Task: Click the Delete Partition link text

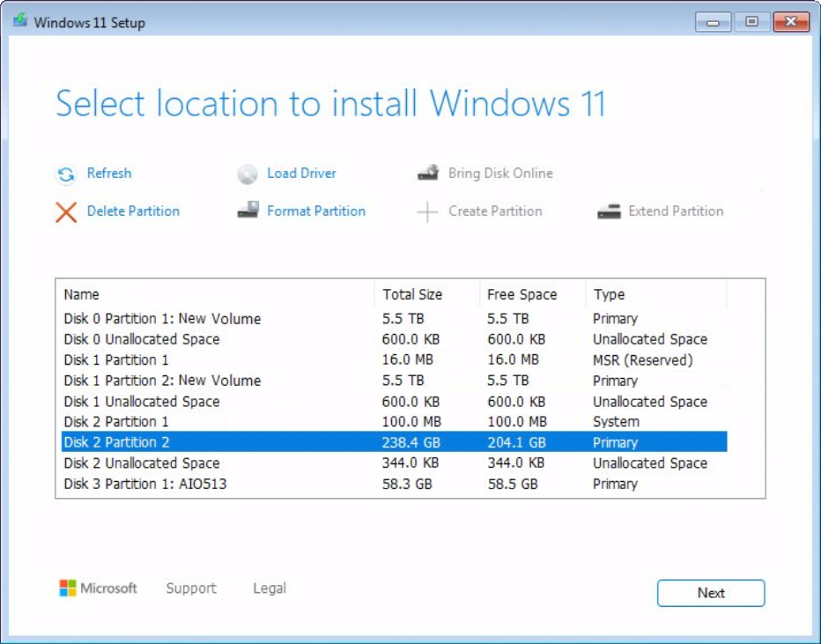Action: (x=133, y=211)
